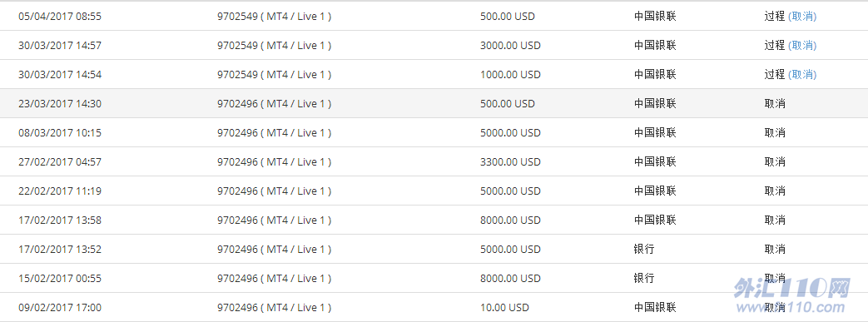Click 中国银联 on the 05/04/2017 row
The height and width of the screenshot is (322, 868).
655,16
